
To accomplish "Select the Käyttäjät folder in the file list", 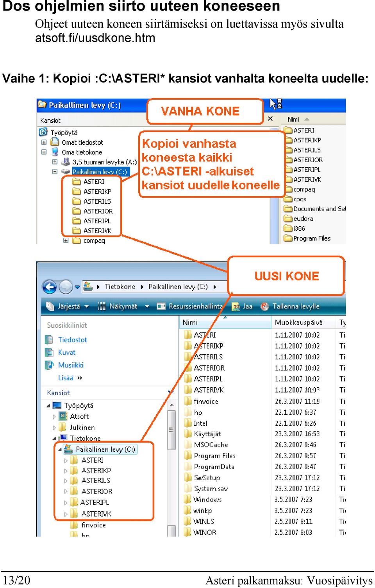I will coord(207,434).
